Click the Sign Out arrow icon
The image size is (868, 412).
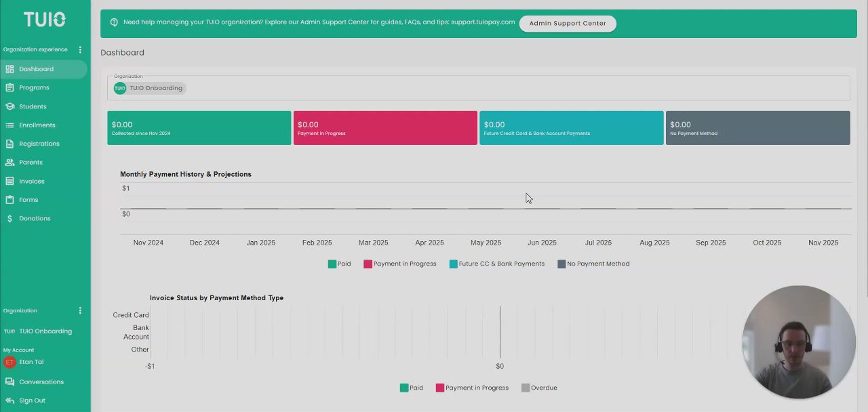coord(9,400)
